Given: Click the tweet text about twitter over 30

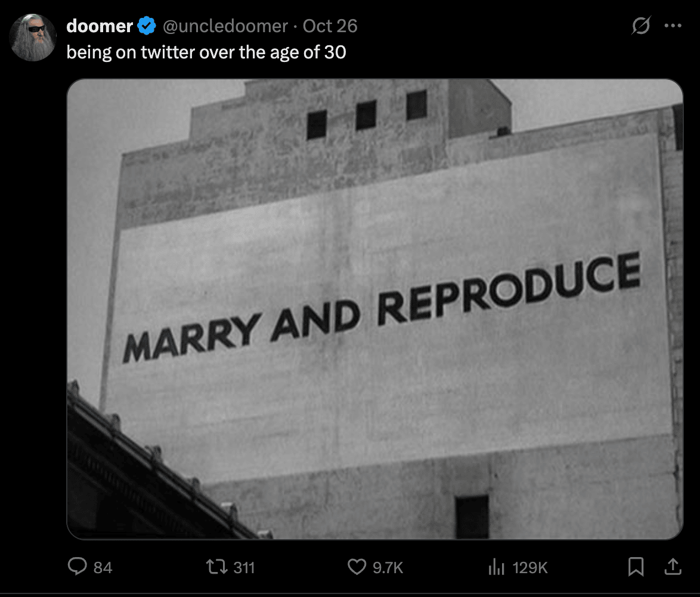Looking at the screenshot, I should point(206,52).
